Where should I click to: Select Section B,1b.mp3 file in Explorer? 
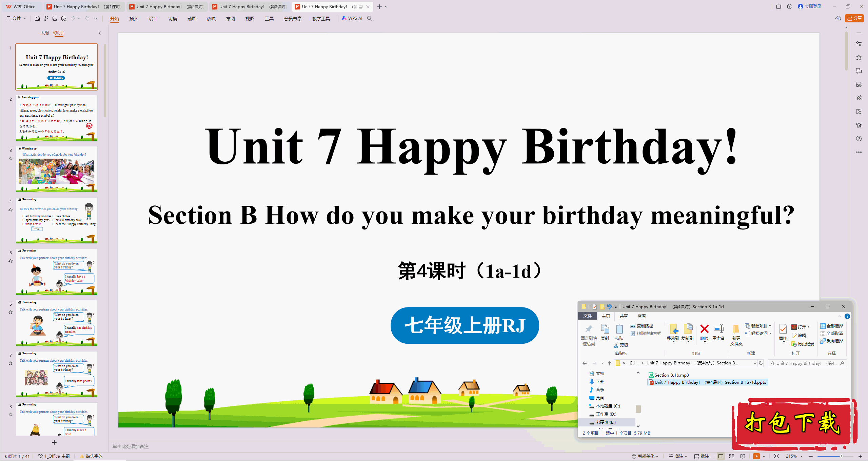pos(669,375)
